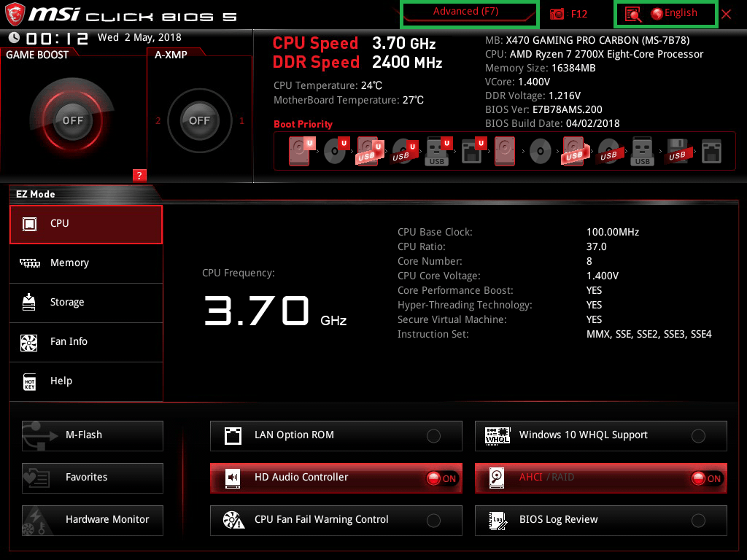Viewport: 747px width, 560px height.
Task: Select the legacy network boot icon at row end
Action: (x=711, y=152)
